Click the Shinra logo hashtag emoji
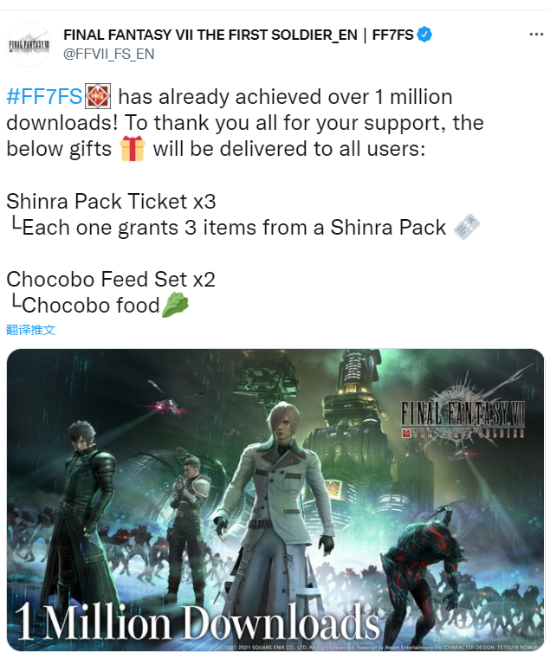550x652 pixels. tap(98, 96)
